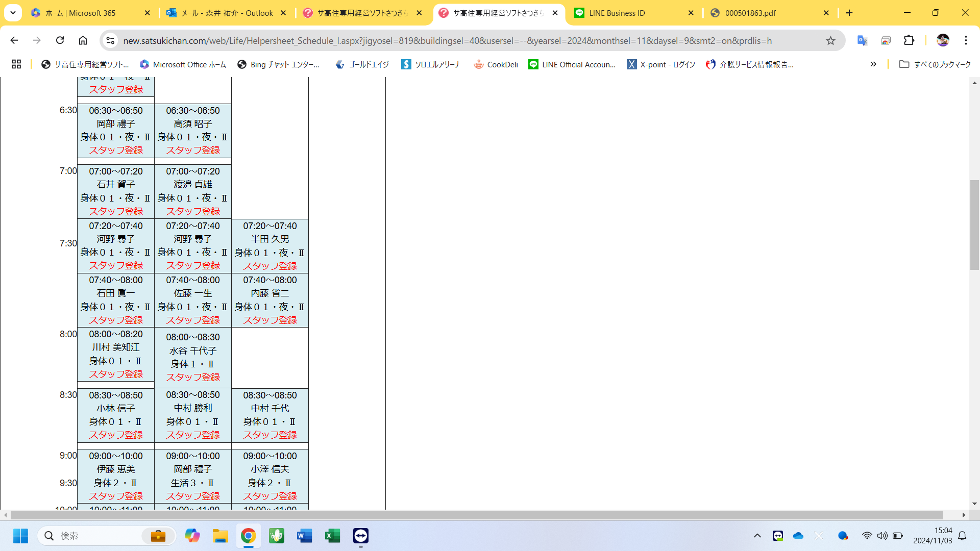Click the Chrome profile avatar

(942, 40)
